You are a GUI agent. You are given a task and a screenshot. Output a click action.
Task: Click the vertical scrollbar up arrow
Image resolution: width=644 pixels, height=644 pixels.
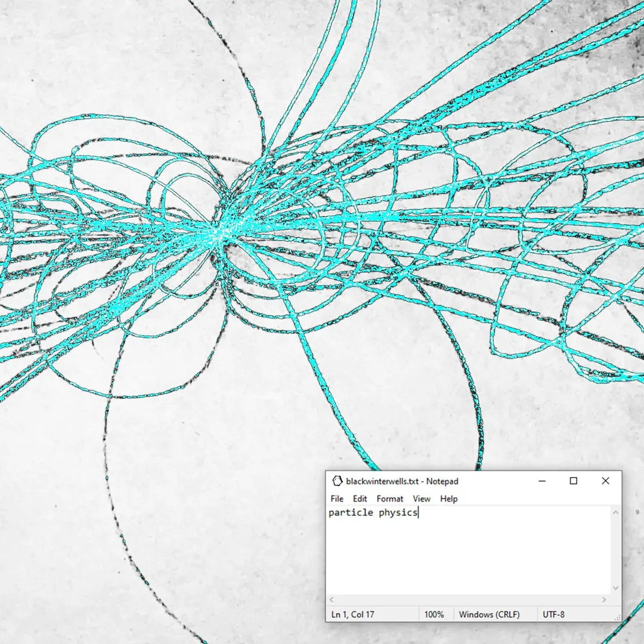coord(616,512)
